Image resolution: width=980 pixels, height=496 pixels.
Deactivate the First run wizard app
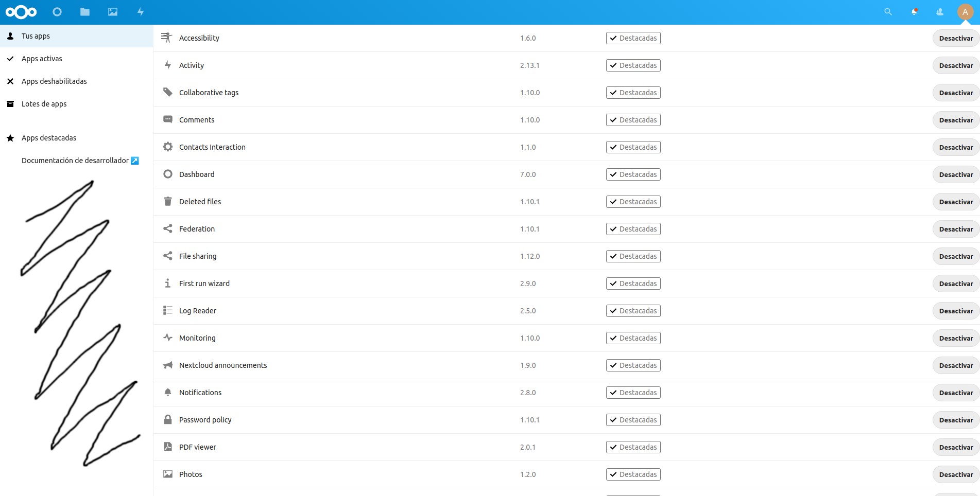point(956,284)
